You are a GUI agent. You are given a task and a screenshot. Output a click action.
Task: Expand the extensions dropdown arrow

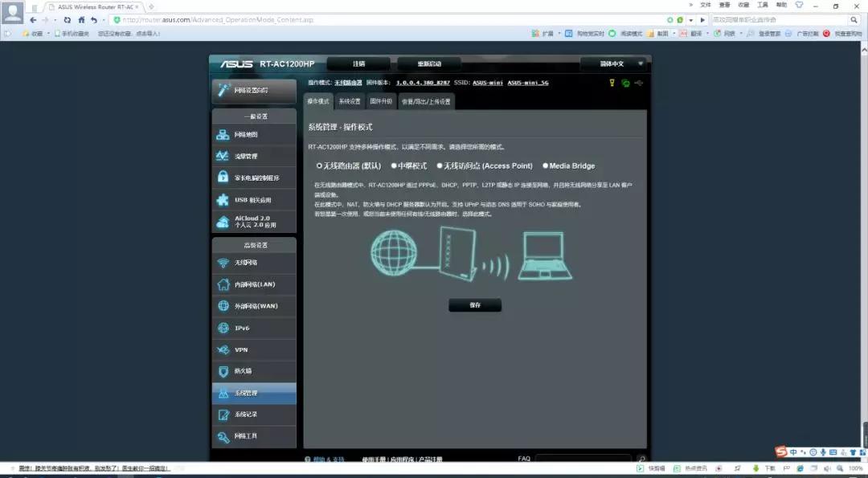tap(559, 34)
